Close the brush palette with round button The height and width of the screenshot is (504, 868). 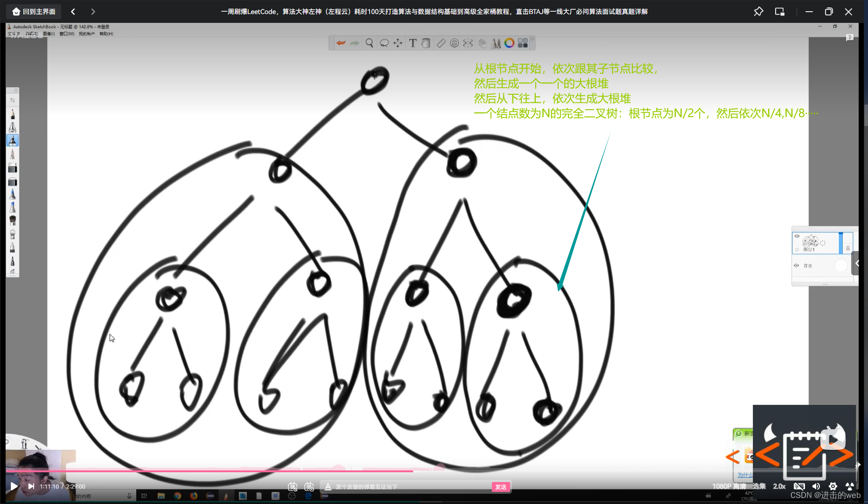pyautogui.click(x=16, y=90)
